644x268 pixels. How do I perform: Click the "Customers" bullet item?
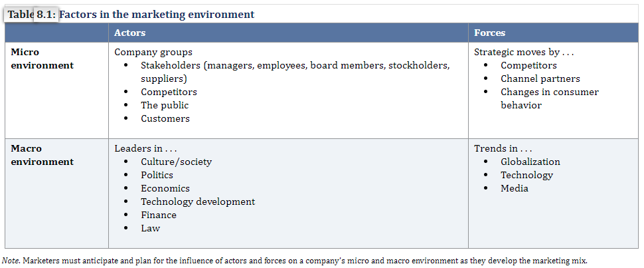165,118
